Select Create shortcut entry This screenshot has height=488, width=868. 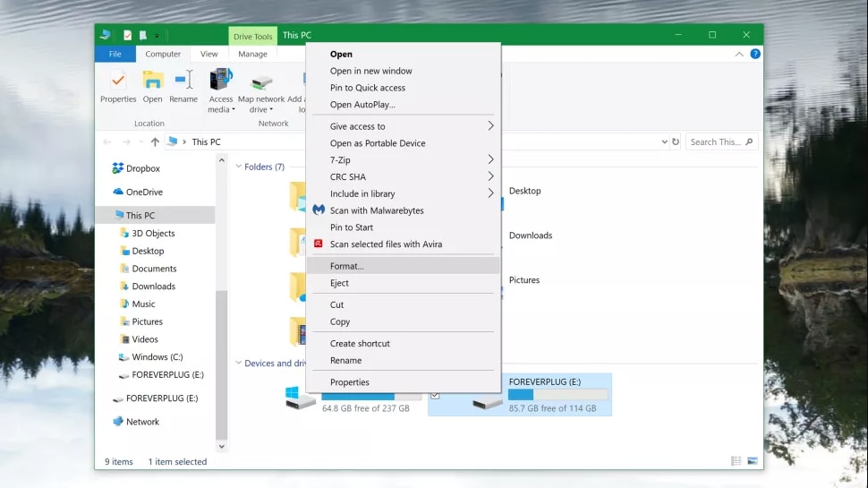(403, 344)
